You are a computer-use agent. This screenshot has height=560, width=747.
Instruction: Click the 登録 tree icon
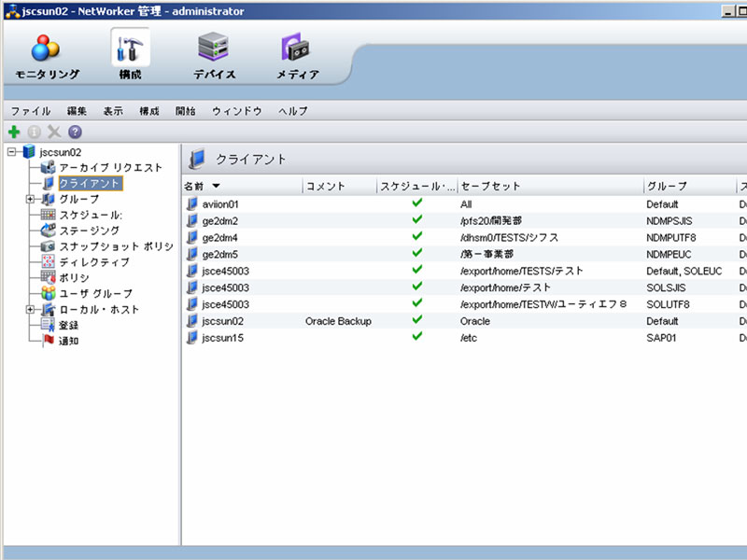tap(49, 325)
